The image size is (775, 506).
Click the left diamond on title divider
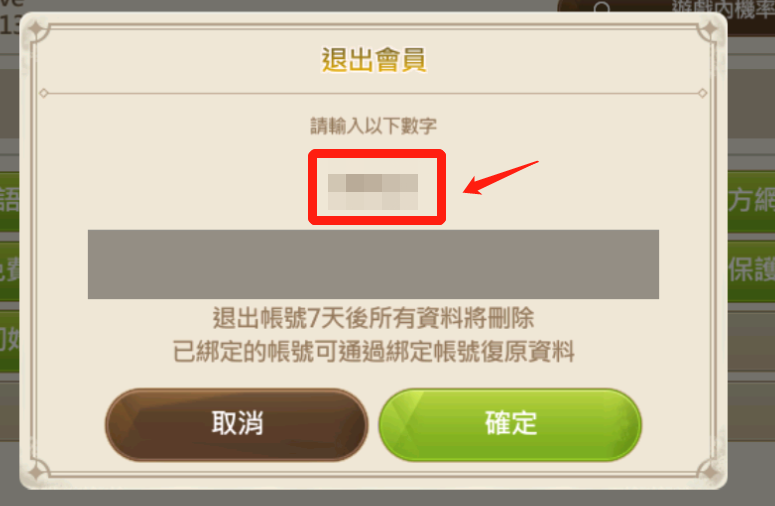pyautogui.click(x=43, y=93)
